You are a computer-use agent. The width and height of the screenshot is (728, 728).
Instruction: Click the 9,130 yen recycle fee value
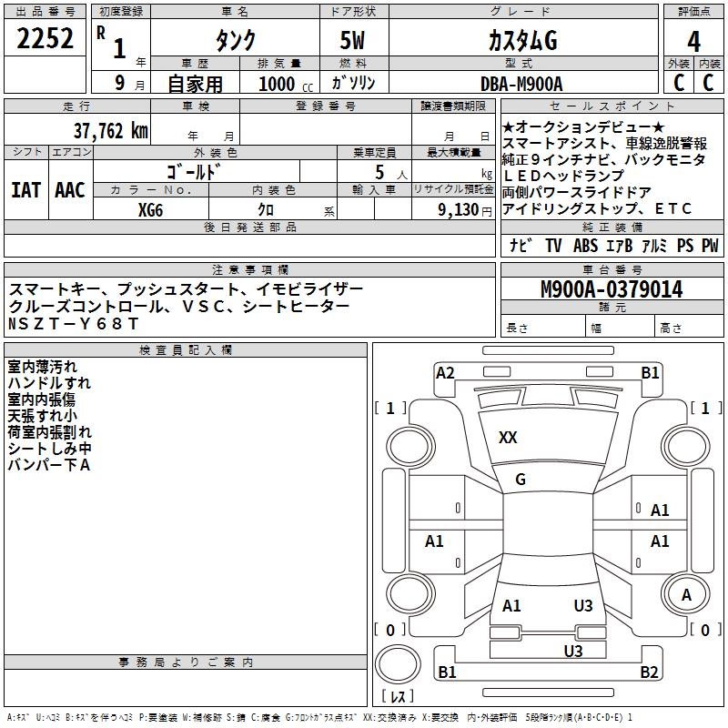465,210
